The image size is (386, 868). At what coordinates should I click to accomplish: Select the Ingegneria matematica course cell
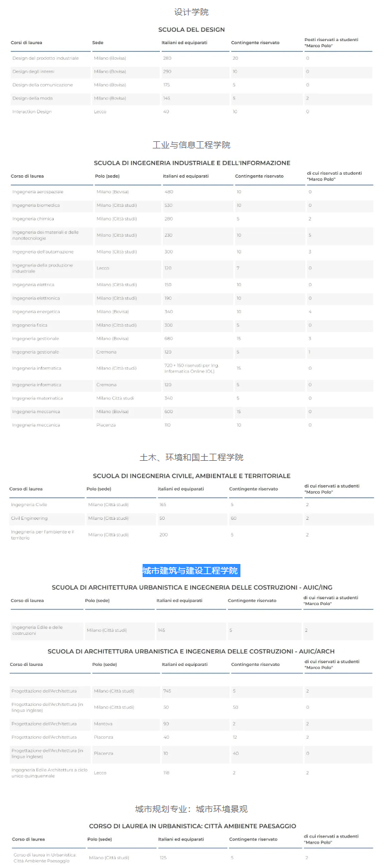38,398
